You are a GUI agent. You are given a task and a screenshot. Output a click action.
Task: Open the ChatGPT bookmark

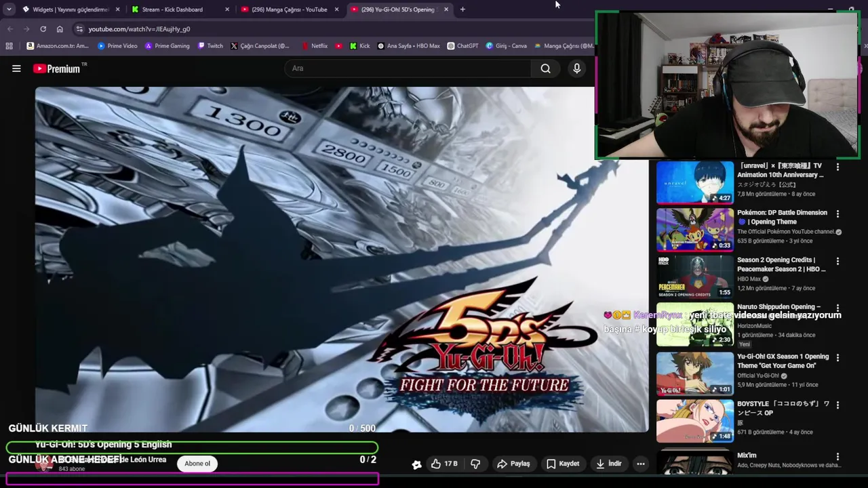coord(462,46)
